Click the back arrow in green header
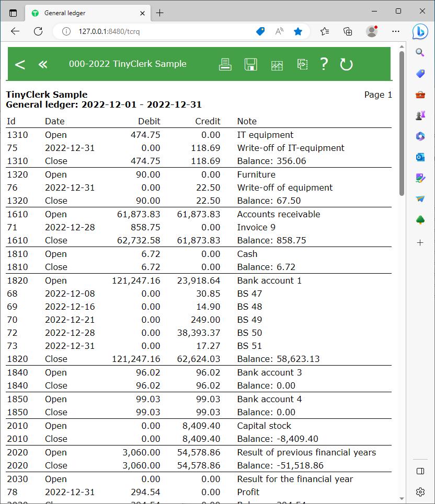This screenshot has height=504, width=435. (x=20, y=64)
